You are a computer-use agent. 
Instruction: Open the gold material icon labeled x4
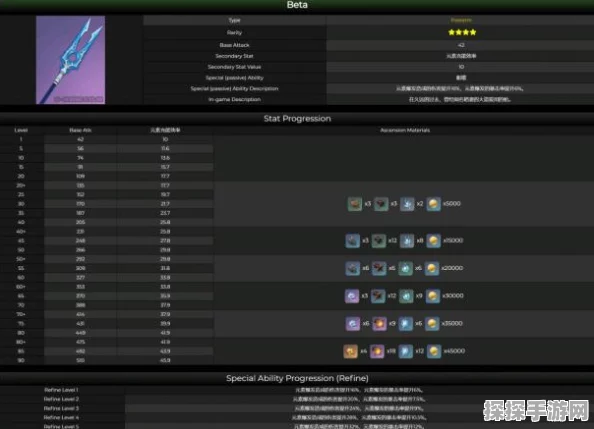click(x=350, y=351)
